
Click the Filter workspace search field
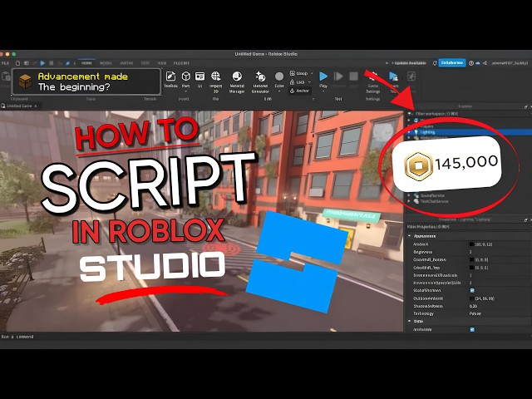click(471, 114)
